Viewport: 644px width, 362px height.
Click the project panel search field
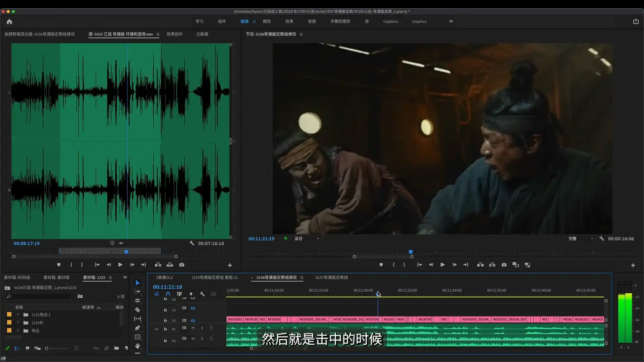tap(40, 297)
